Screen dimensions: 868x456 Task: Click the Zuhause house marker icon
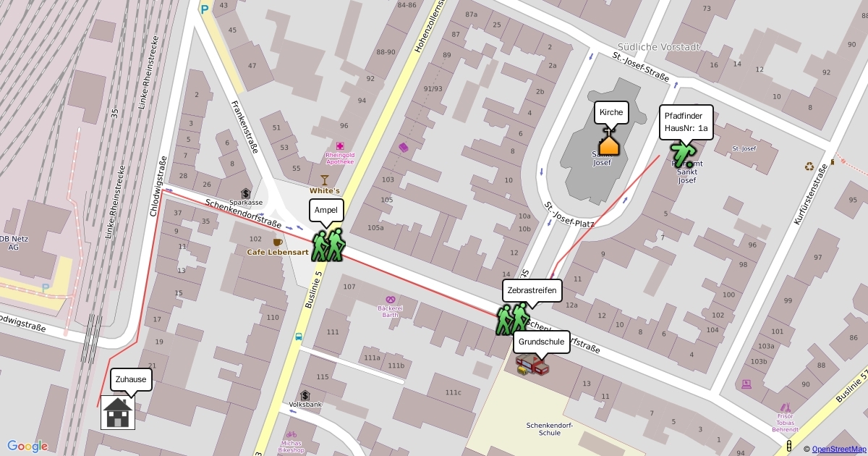point(118,413)
